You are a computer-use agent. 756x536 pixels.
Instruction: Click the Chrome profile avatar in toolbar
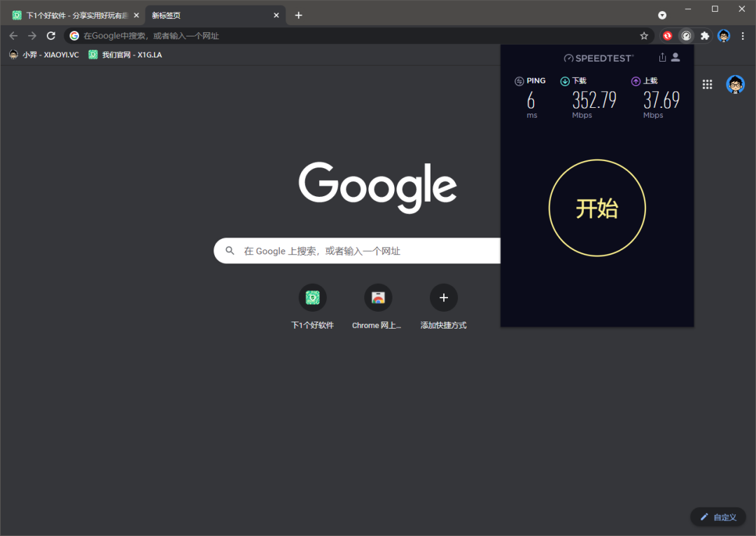(724, 36)
